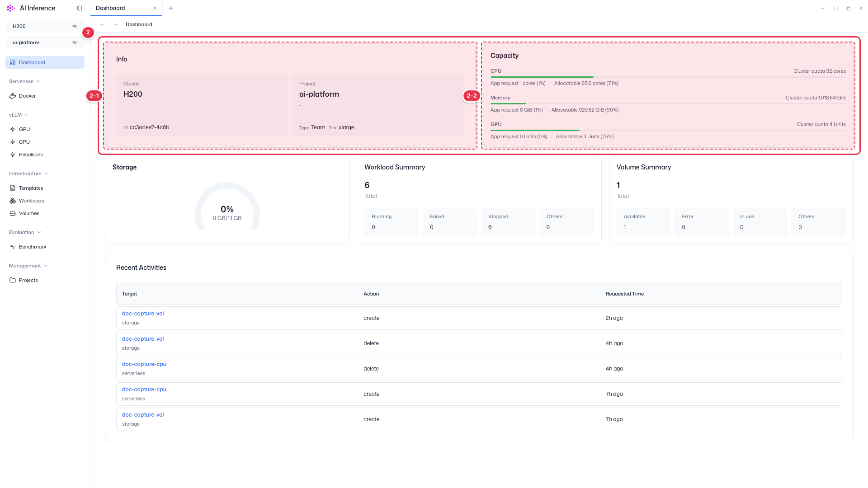Image resolution: width=868 pixels, height=488 pixels.
Task: Click the Projects folder icon
Action: (13, 280)
